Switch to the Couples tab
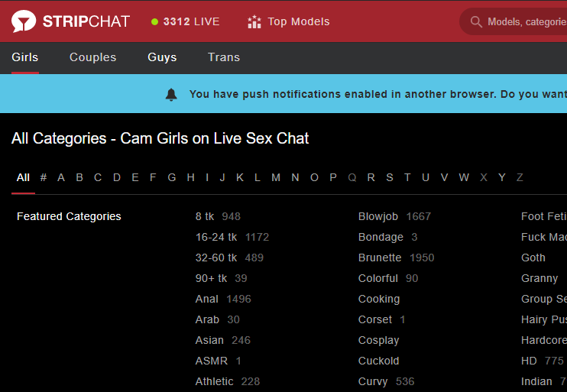This screenshot has height=392, width=567. point(93,57)
